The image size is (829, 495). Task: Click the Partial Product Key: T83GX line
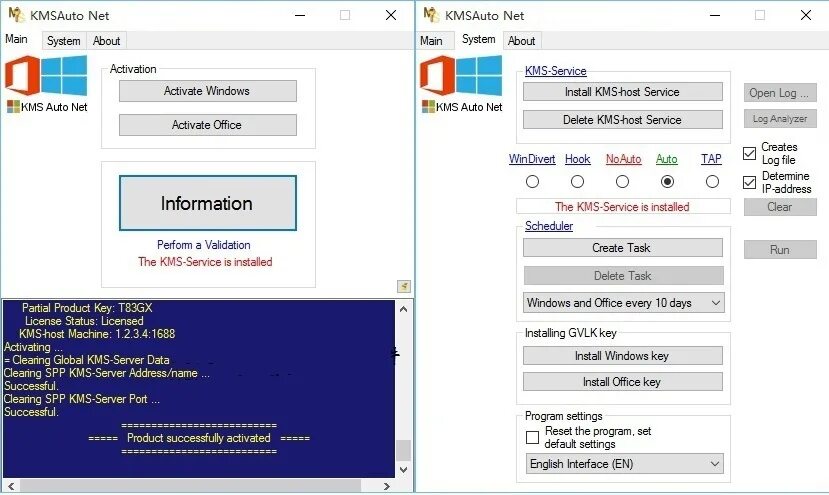coord(87,308)
